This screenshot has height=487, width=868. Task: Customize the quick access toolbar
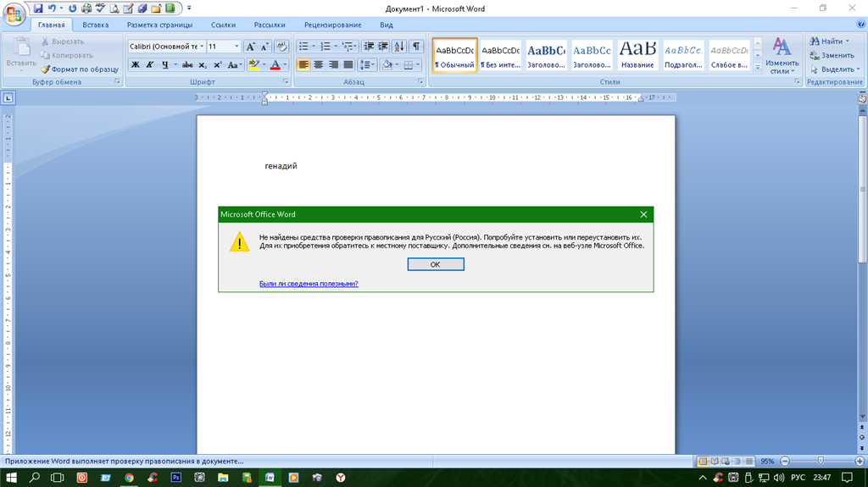(x=189, y=8)
